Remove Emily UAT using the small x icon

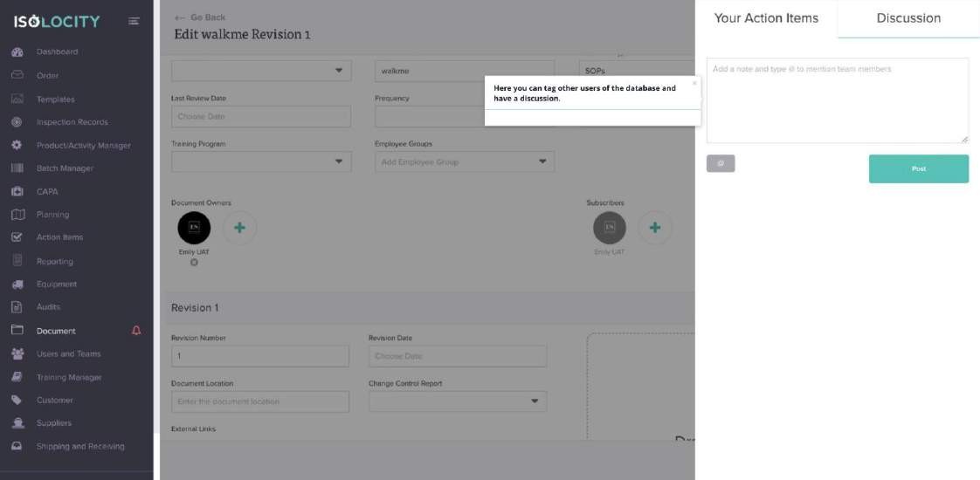(x=194, y=263)
